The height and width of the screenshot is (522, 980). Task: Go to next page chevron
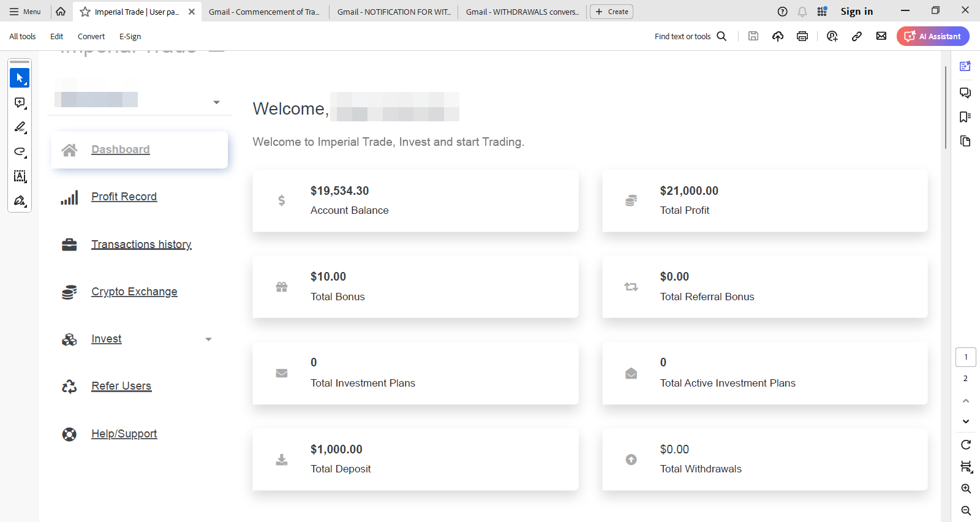(x=966, y=422)
